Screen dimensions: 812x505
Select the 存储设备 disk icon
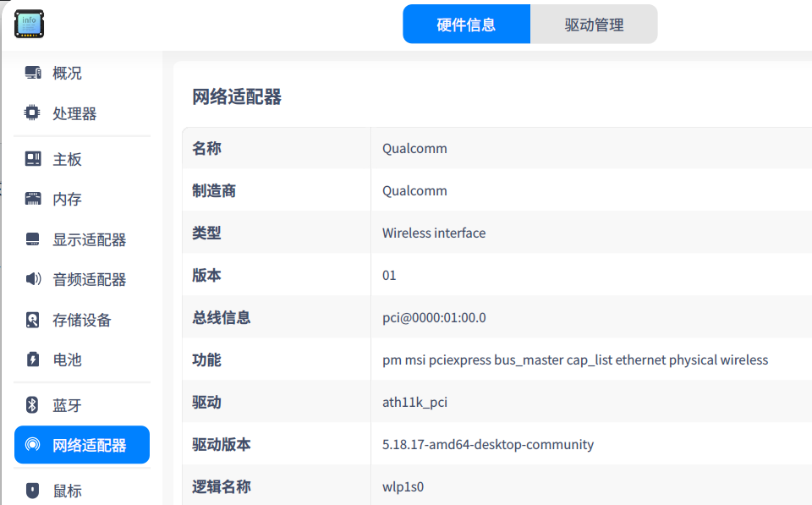[33, 320]
